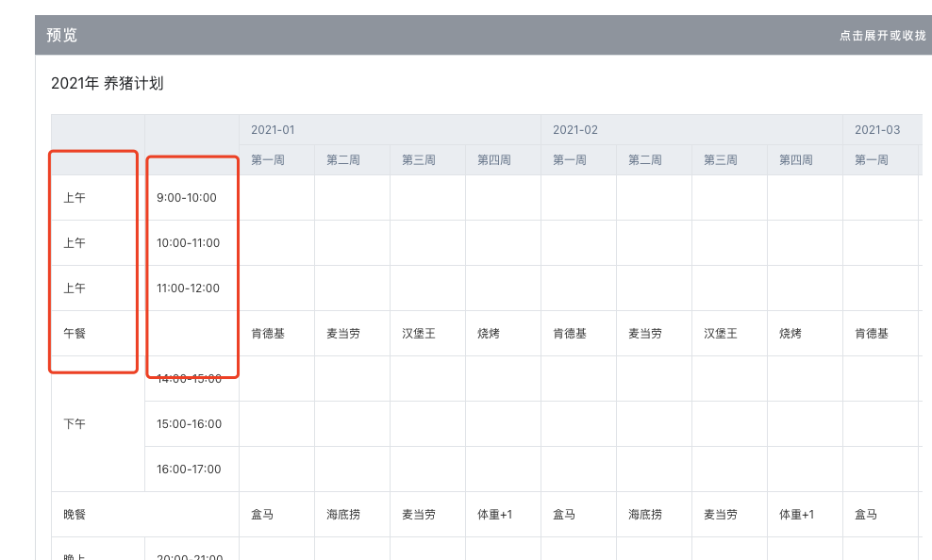
Task: Click the 预览 panel header title
Action: 62,35
